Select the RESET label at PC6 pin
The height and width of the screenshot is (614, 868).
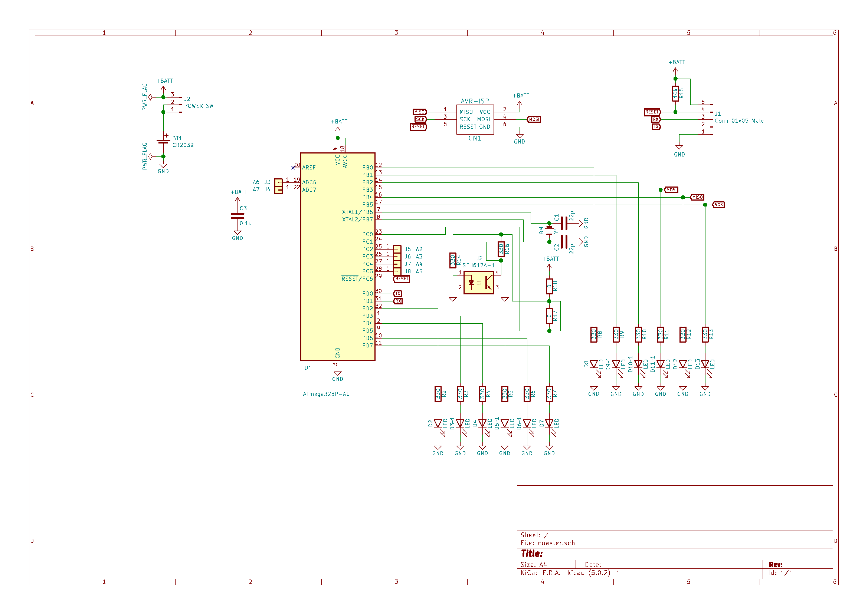[x=402, y=279]
